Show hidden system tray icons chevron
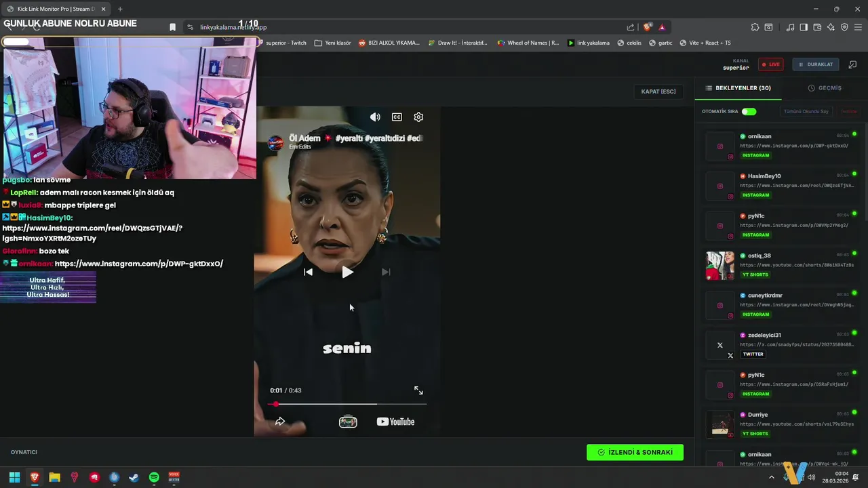 click(x=771, y=477)
